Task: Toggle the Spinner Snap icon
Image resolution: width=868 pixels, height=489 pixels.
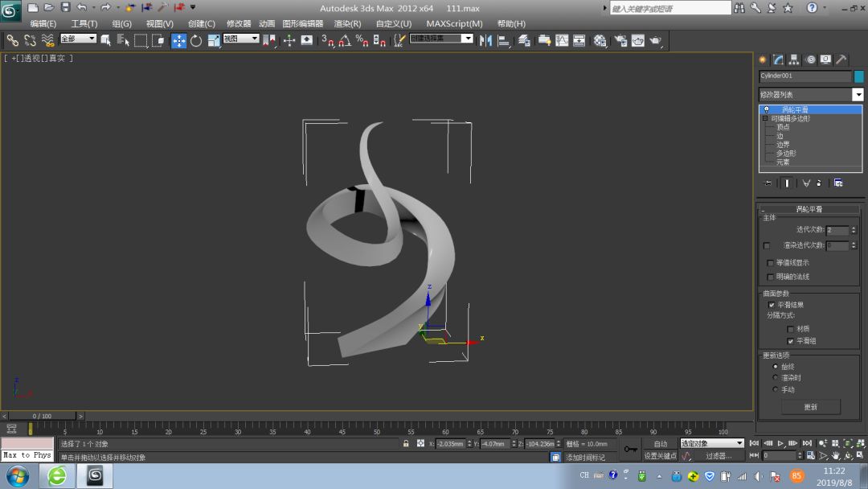Action: [379, 40]
